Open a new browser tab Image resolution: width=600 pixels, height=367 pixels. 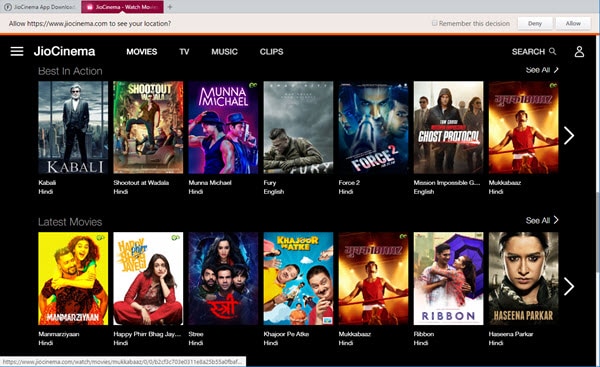pyautogui.click(x=170, y=7)
